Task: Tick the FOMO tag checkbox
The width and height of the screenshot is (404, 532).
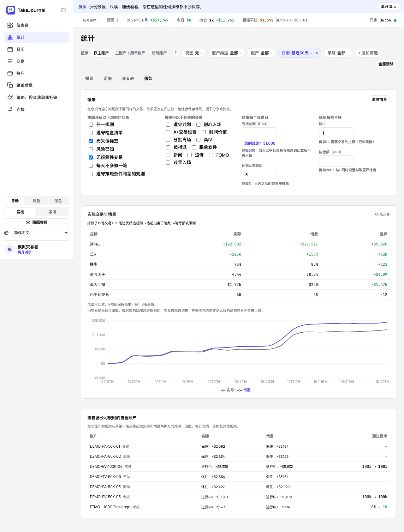Action: 211,155
